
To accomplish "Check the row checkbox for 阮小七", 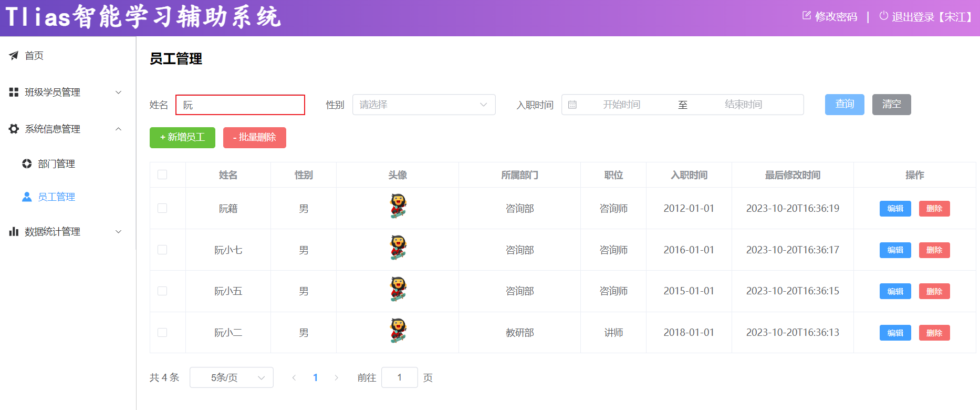I will point(162,250).
